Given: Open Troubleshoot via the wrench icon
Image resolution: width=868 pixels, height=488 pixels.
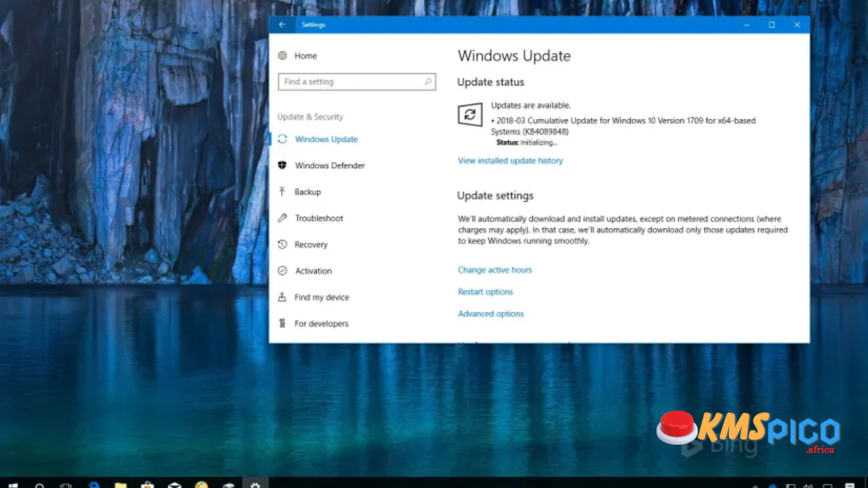Looking at the screenshot, I should pos(282,218).
